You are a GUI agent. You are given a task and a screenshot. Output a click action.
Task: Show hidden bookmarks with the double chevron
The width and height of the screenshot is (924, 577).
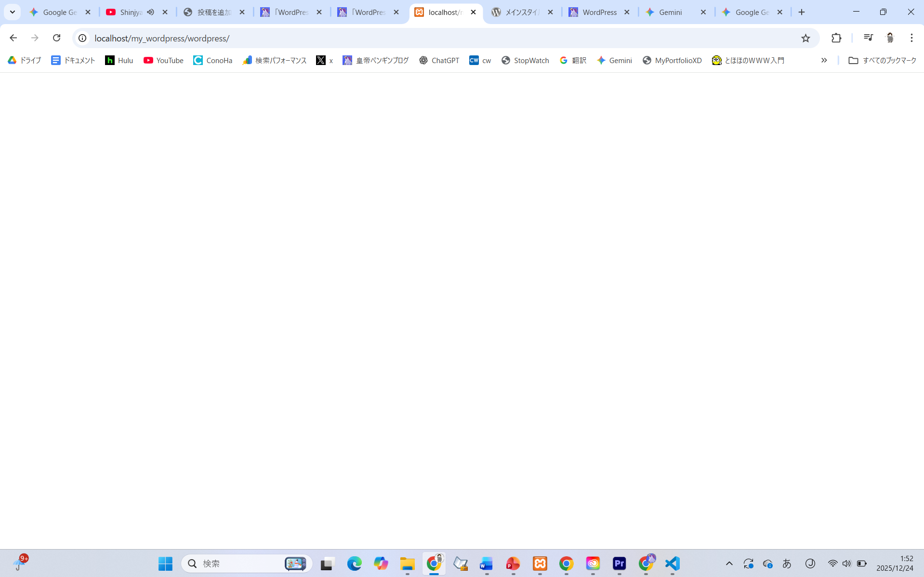pos(824,60)
